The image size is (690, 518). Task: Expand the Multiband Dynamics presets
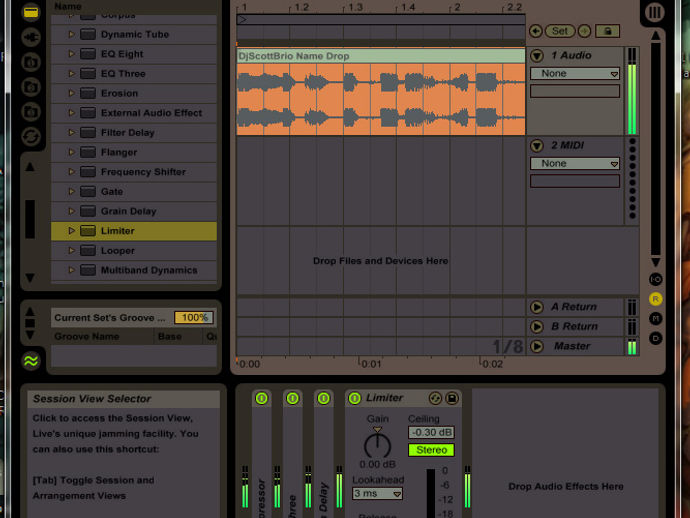click(71, 270)
